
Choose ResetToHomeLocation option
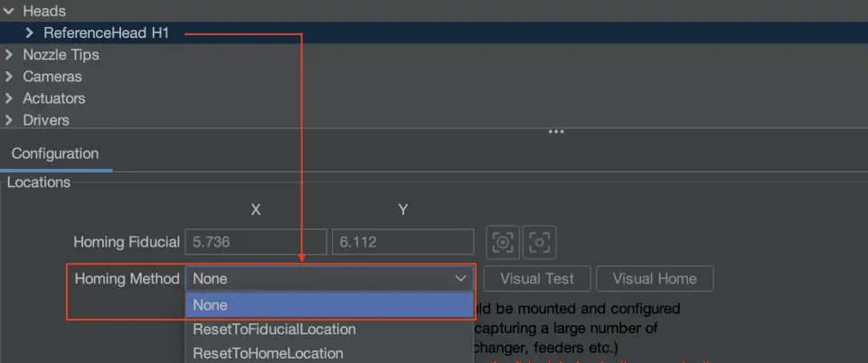[x=329, y=353]
